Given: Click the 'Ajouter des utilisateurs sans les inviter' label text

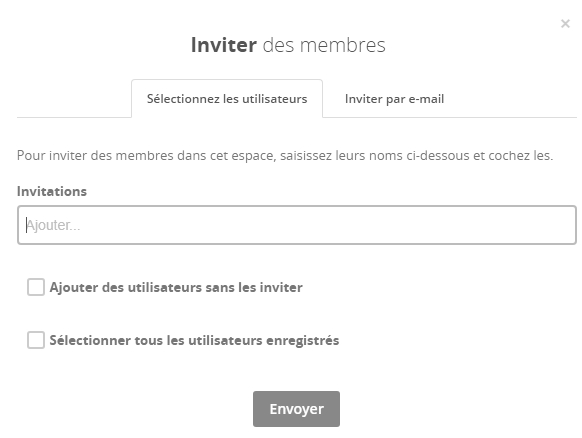Looking at the screenshot, I should pyautogui.click(x=176, y=287).
